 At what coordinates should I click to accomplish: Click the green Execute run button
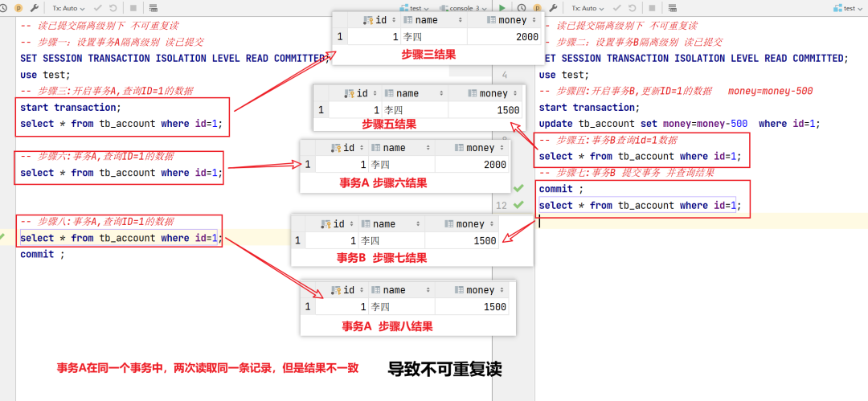503,8
